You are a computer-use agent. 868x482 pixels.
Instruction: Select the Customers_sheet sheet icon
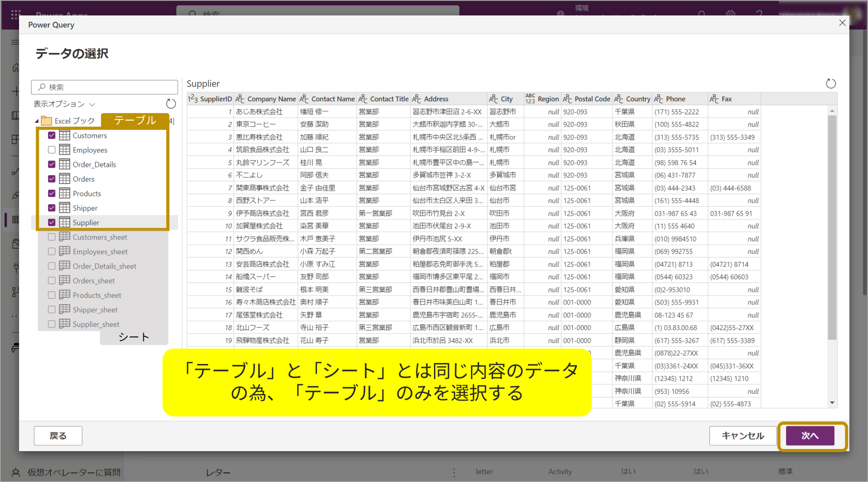tap(65, 236)
